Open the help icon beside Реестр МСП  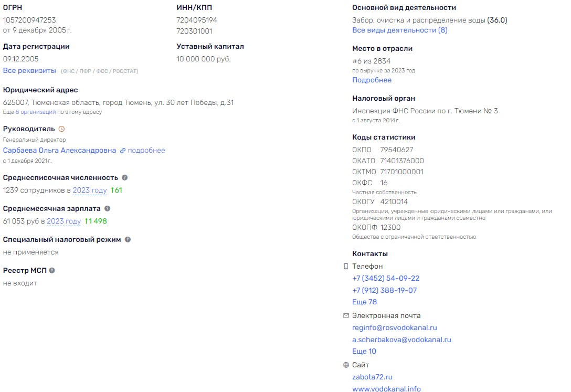52,270
